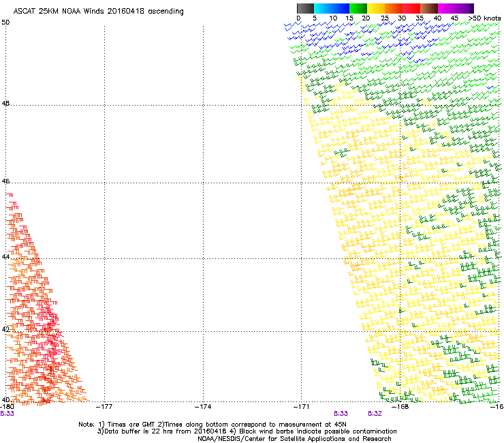Click the purple '8:33' time near -171
This screenshot has width=504, height=443.
click(341, 414)
